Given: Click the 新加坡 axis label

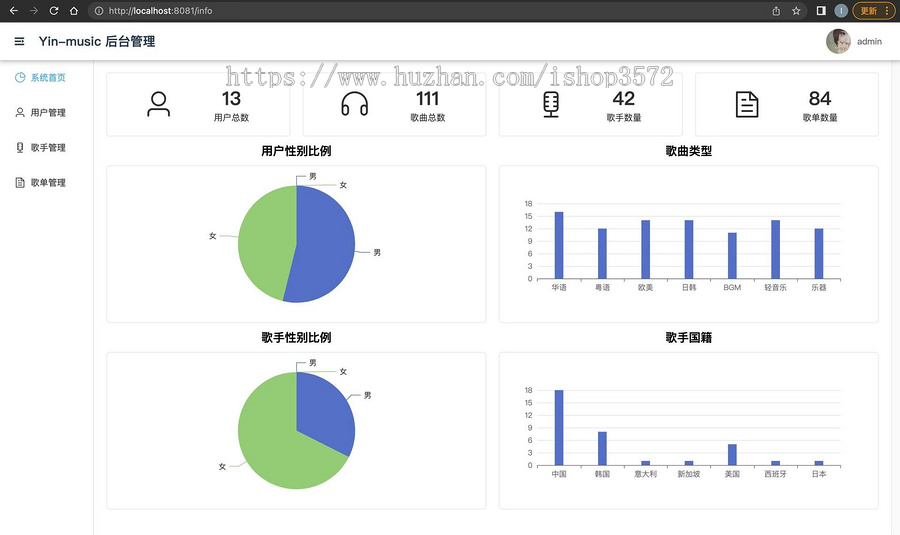Looking at the screenshot, I should point(689,474).
